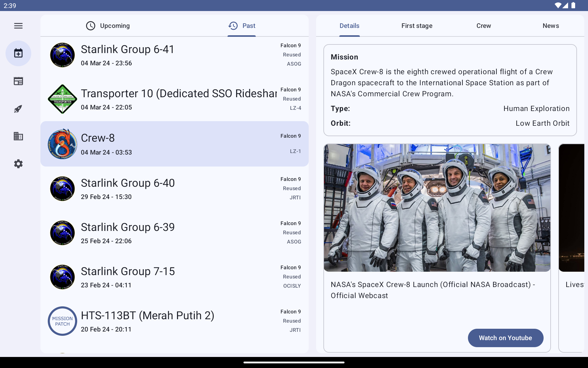The image size is (588, 368).
Task: Open the First stage tab
Action: (417, 26)
